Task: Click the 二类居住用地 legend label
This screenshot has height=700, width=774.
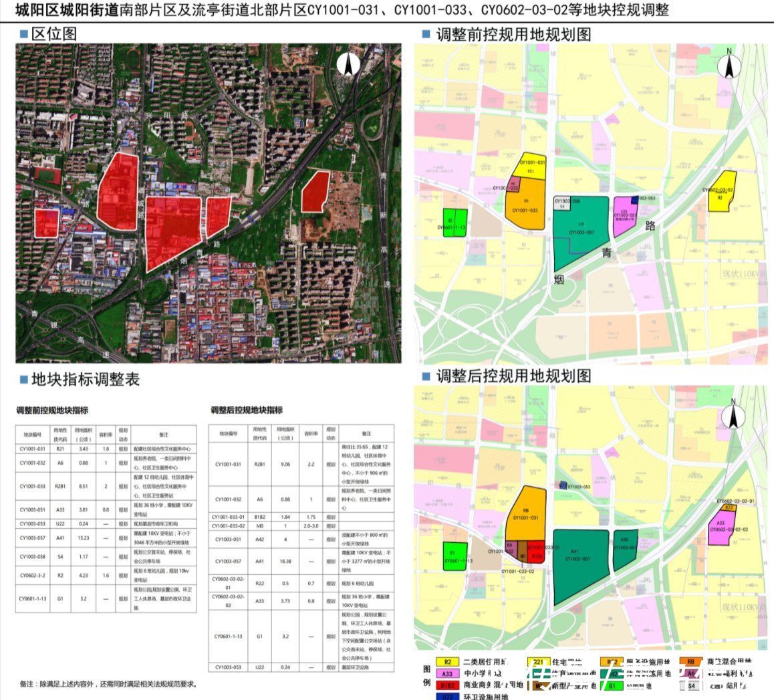Action: (x=485, y=662)
